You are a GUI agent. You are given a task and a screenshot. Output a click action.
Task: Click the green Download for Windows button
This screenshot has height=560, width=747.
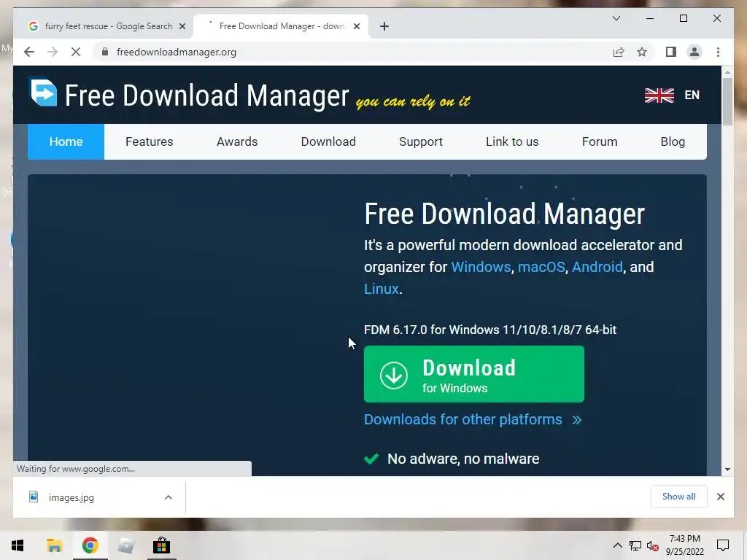(474, 374)
